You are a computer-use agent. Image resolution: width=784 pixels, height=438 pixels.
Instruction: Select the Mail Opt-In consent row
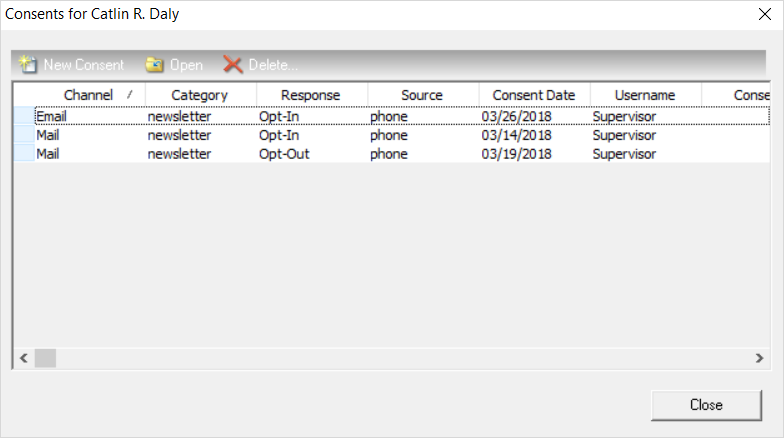(200, 135)
